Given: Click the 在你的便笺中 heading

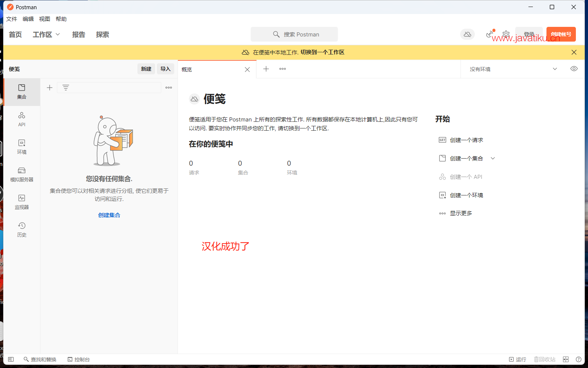Looking at the screenshot, I should pyautogui.click(x=211, y=144).
